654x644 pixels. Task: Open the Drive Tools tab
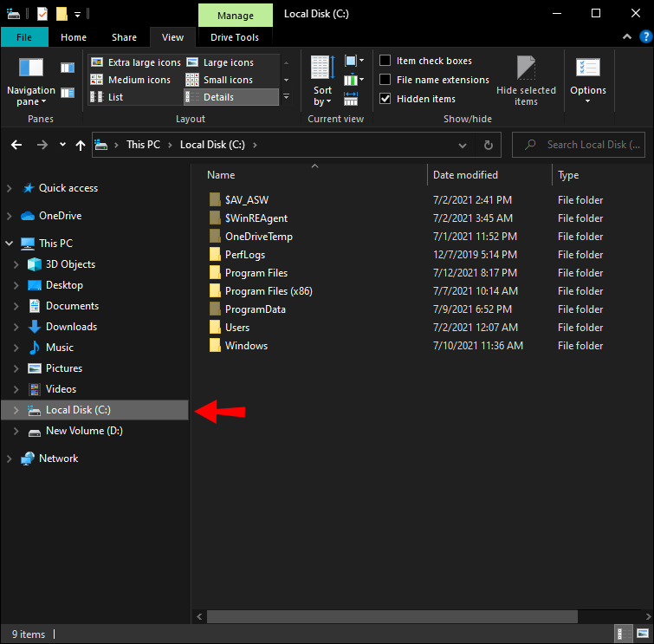click(x=235, y=37)
